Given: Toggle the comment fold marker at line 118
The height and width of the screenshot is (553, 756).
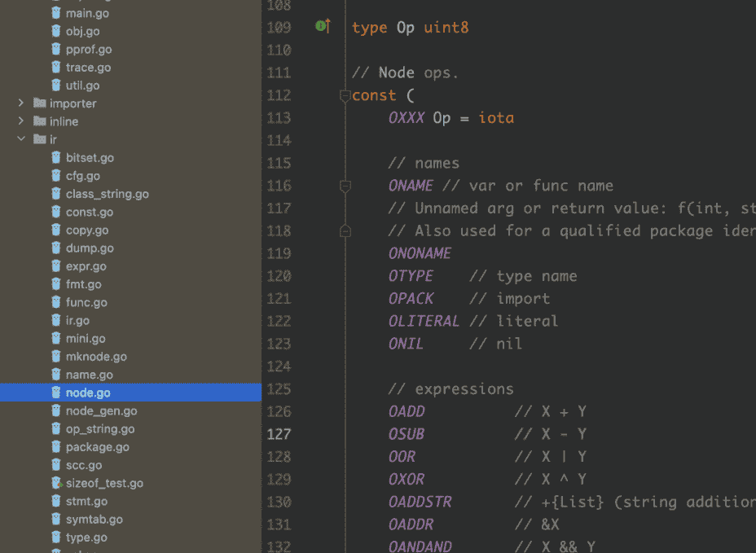Looking at the screenshot, I should [x=345, y=231].
